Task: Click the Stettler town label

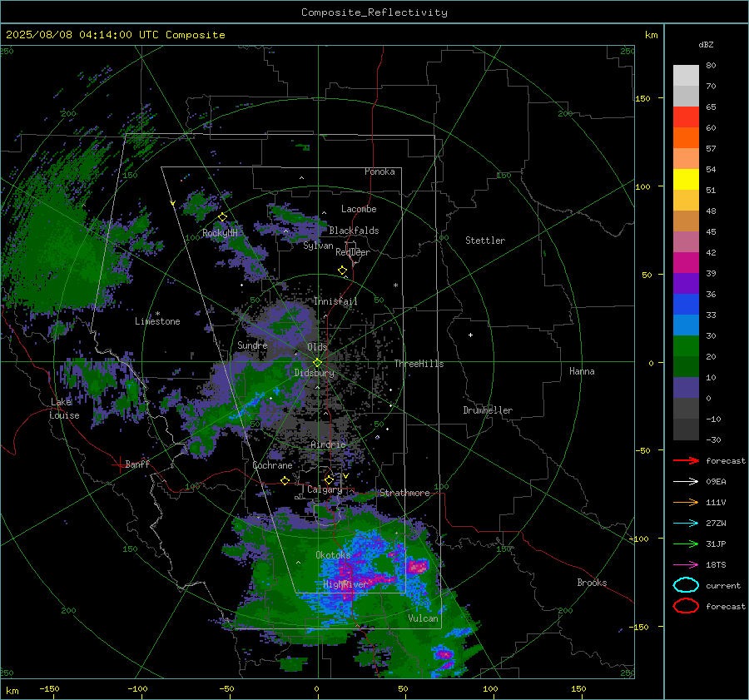Action: (x=485, y=241)
